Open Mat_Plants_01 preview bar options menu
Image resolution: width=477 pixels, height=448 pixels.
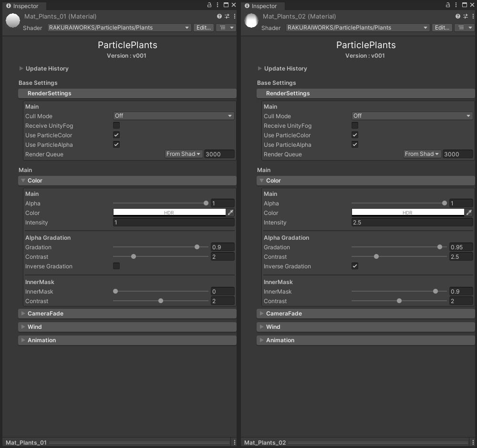coord(235,443)
